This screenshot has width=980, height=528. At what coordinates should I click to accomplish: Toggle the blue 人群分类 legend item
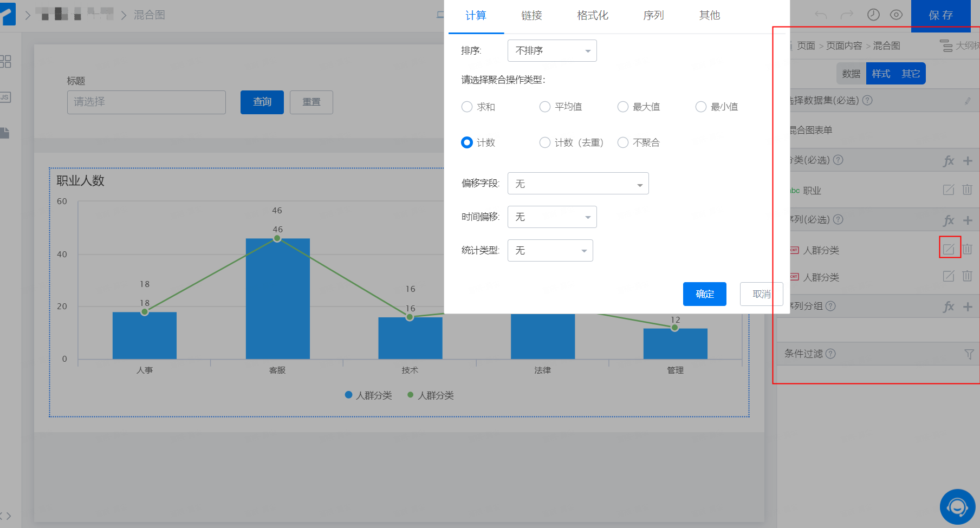[368, 395]
